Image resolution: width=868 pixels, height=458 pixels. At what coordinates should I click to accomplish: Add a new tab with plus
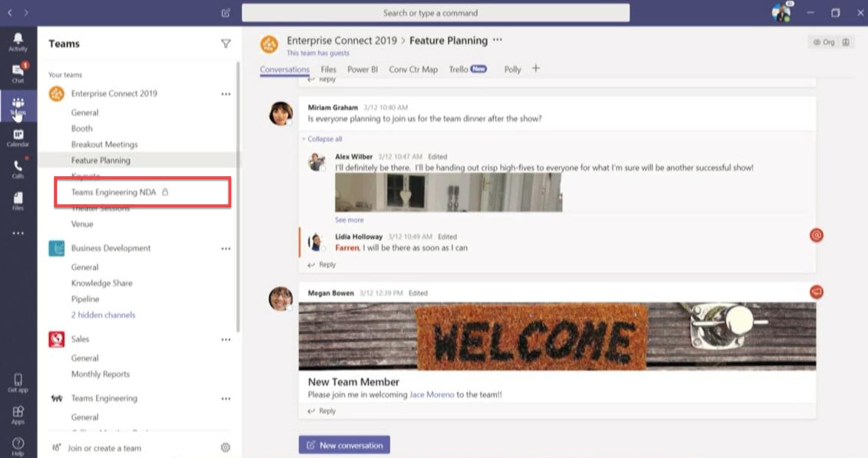[536, 68]
